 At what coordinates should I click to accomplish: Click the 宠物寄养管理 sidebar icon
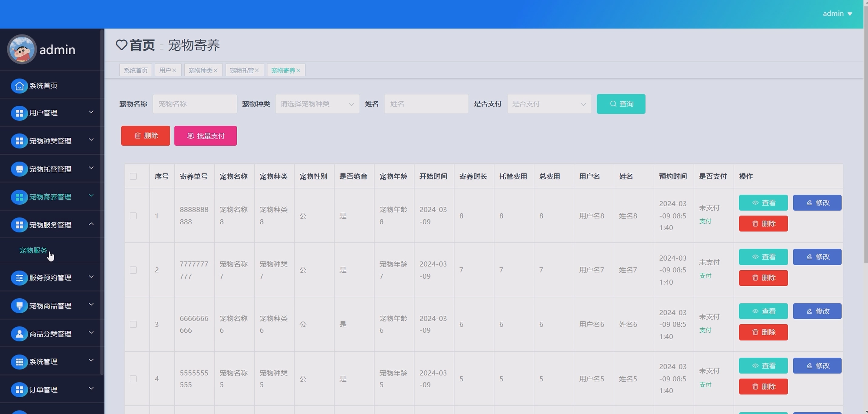click(x=19, y=197)
